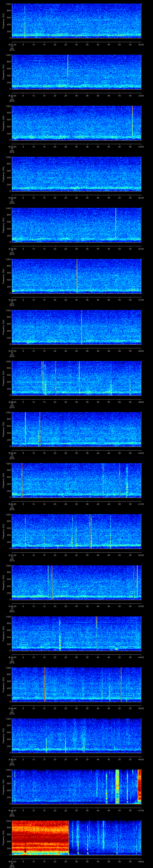Click the red spike near 32s in 8:37 panel
This screenshot has height=868, width=153.
pos(81,327)
